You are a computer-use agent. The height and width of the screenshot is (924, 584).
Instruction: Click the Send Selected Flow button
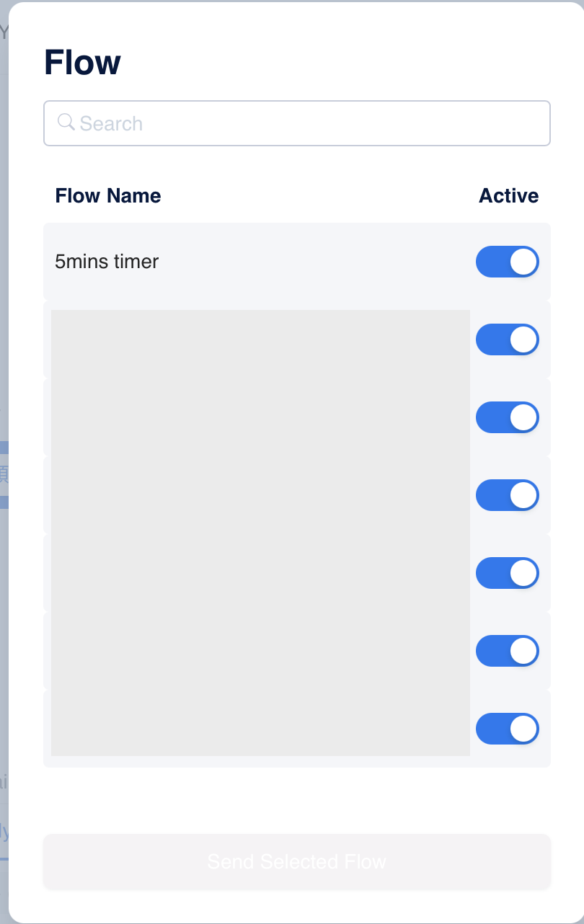(x=296, y=861)
